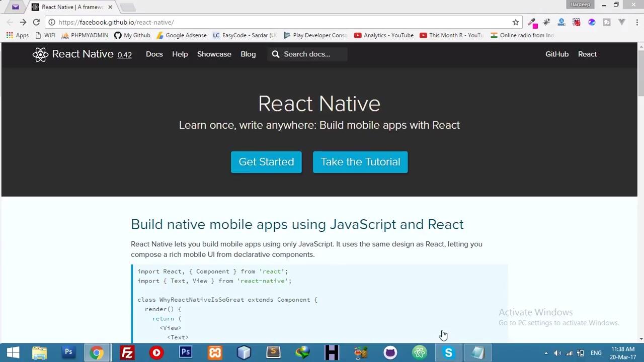Open a new browser tab

(127, 7)
